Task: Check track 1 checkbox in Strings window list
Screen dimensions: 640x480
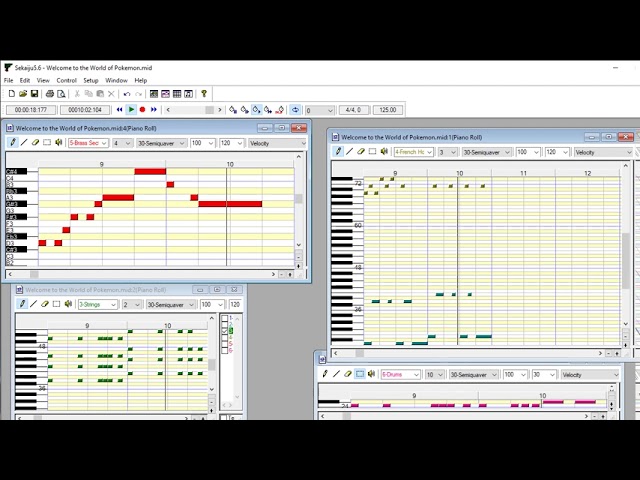Action: point(224,318)
